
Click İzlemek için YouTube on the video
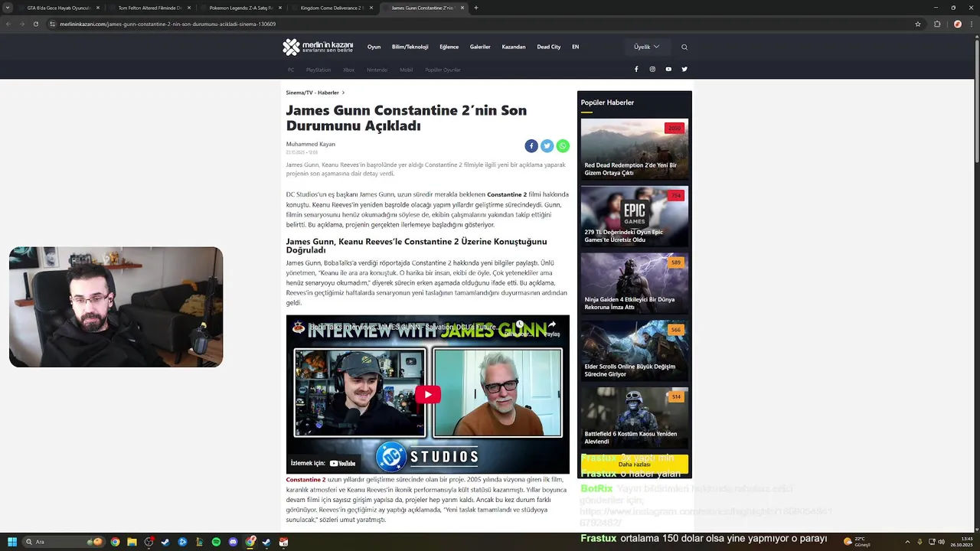click(x=324, y=463)
